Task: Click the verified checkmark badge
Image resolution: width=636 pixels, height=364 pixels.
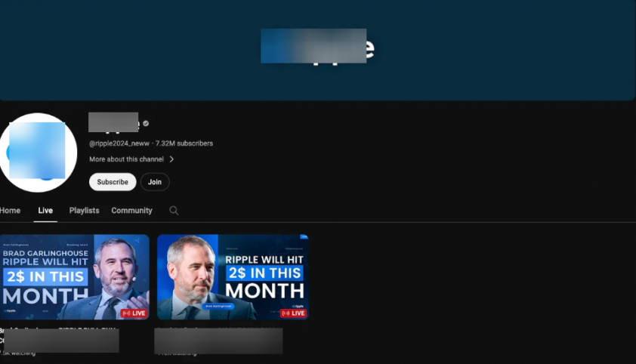Action: click(146, 124)
